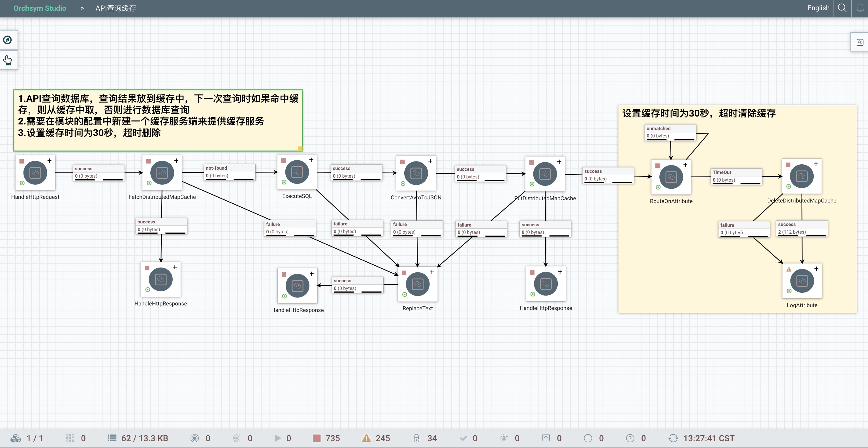This screenshot has height=448, width=868.
Task: Toggle DeleteDistributedMapCache's red stopped indicator
Action: click(788, 165)
